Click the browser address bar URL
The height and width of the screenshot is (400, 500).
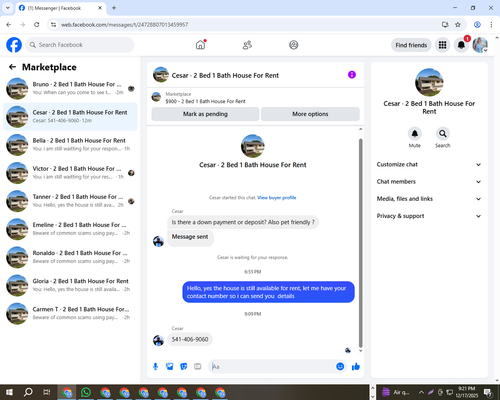tap(124, 25)
